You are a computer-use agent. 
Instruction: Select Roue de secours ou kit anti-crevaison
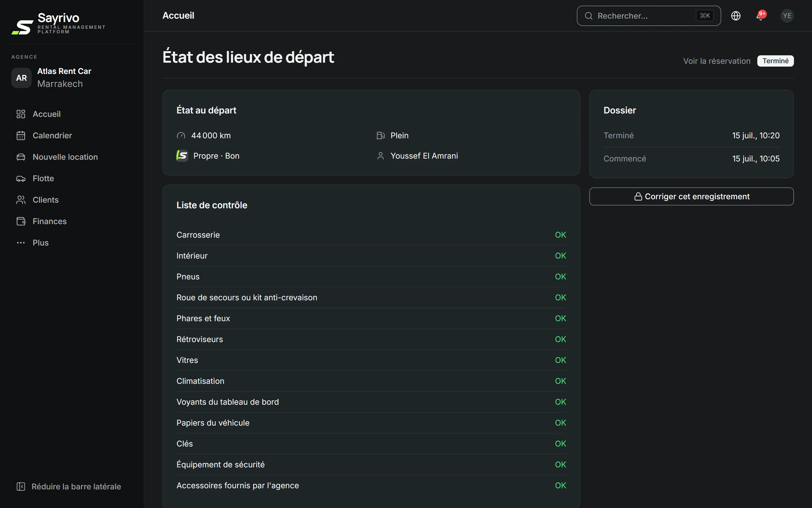pos(371,297)
